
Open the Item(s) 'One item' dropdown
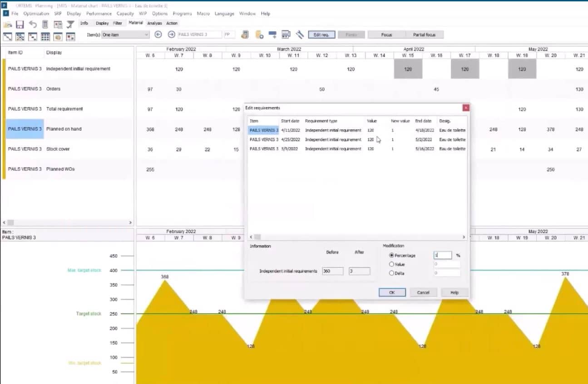(125, 34)
